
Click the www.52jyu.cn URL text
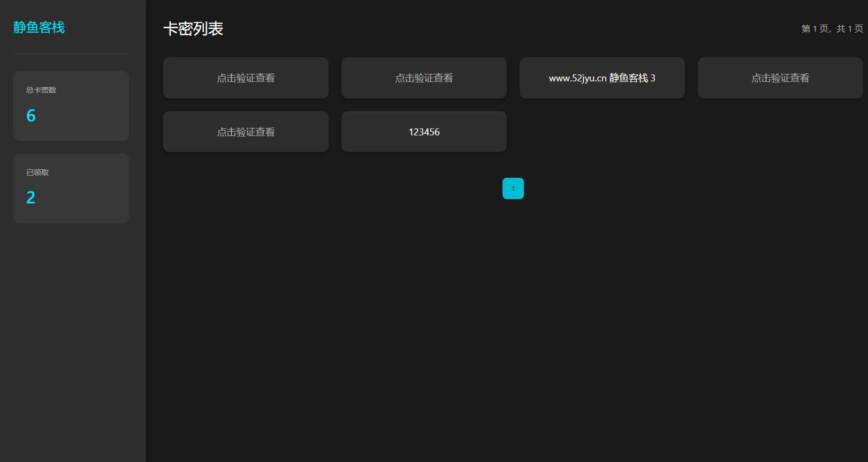coord(577,78)
